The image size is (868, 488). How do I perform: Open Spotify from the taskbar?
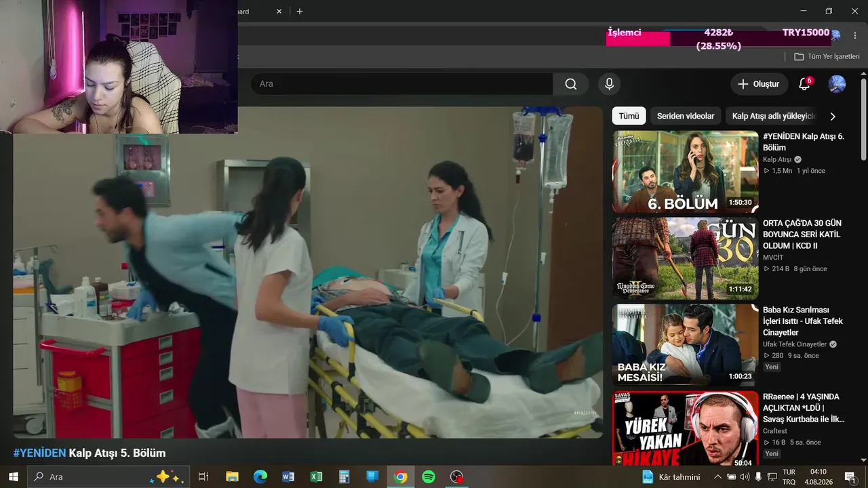[429, 476]
